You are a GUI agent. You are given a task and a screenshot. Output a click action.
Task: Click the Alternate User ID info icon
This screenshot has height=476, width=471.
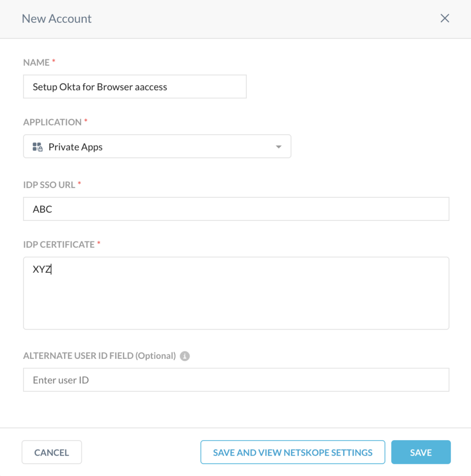pyautogui.click(x=185, y=356)
